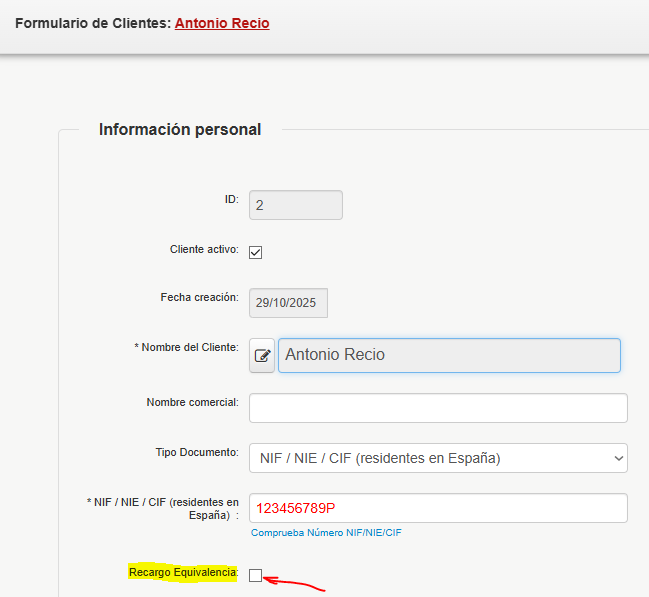Click the NIF field containing 123456789P

[438, 508]
